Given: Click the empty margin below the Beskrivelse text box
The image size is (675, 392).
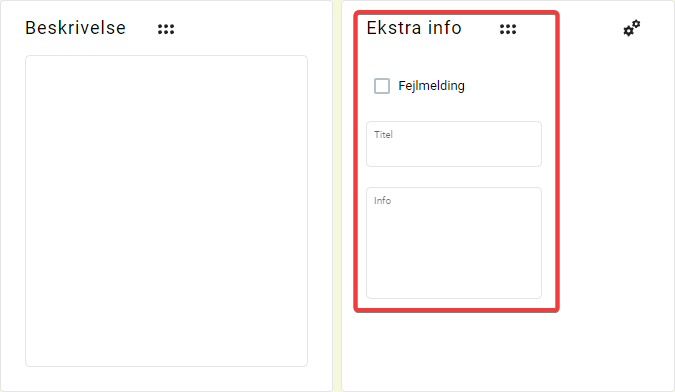Looking at the screenshot, I should click(x=166, y=379).
